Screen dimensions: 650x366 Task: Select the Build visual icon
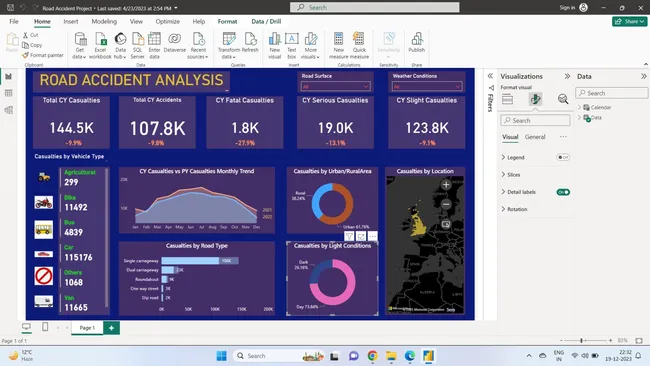coord(507,99)
